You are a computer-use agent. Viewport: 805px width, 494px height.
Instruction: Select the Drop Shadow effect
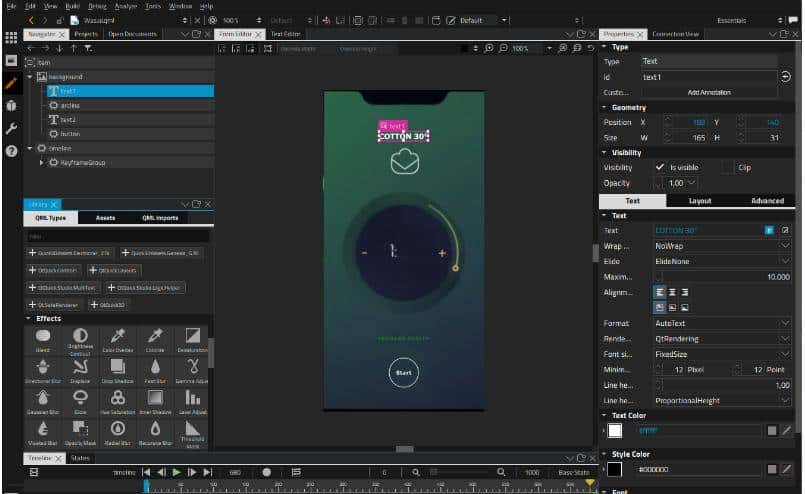tap(118, 371)
